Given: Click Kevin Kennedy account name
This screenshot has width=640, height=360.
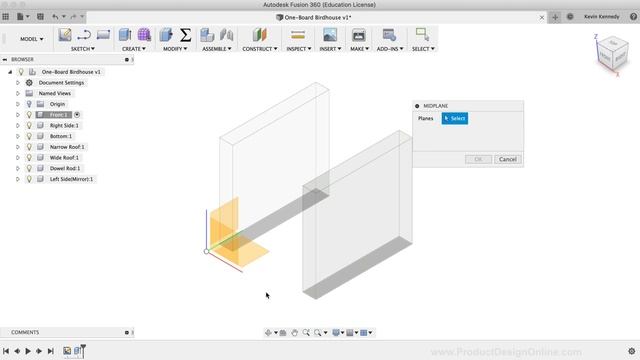Looking at the screenshot, I should point(601,17).
